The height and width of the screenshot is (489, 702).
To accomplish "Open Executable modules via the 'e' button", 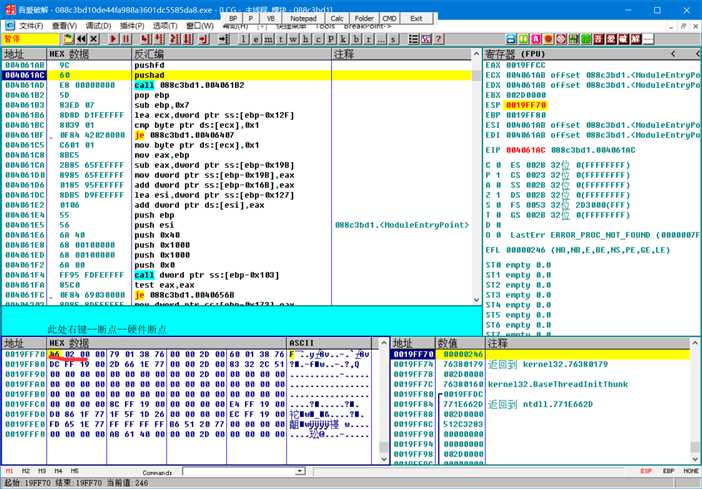I will point(256,39).
